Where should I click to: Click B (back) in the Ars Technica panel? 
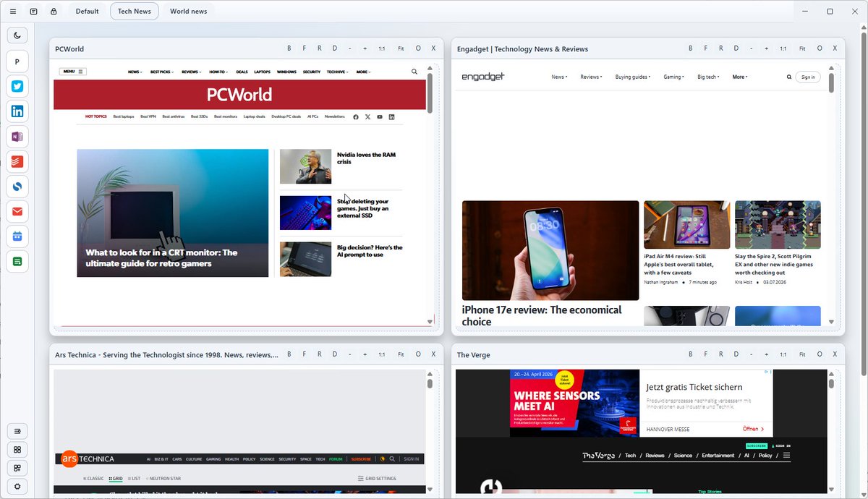point(289,354)
